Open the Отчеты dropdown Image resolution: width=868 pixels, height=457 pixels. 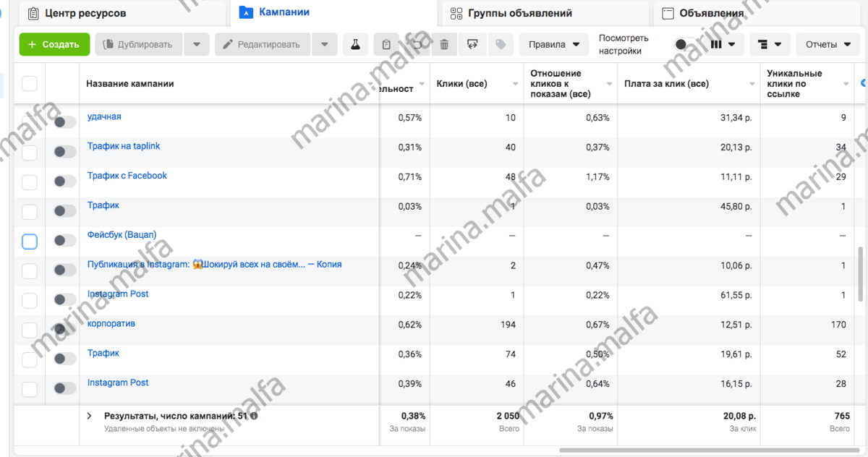click(x=827, y=44)
